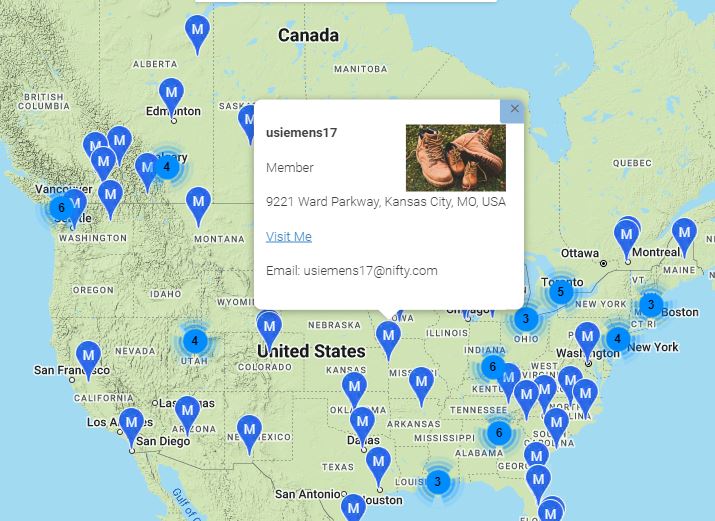Click the member marker near Edmonton
The image size is (715, 521).
point(171,95)
